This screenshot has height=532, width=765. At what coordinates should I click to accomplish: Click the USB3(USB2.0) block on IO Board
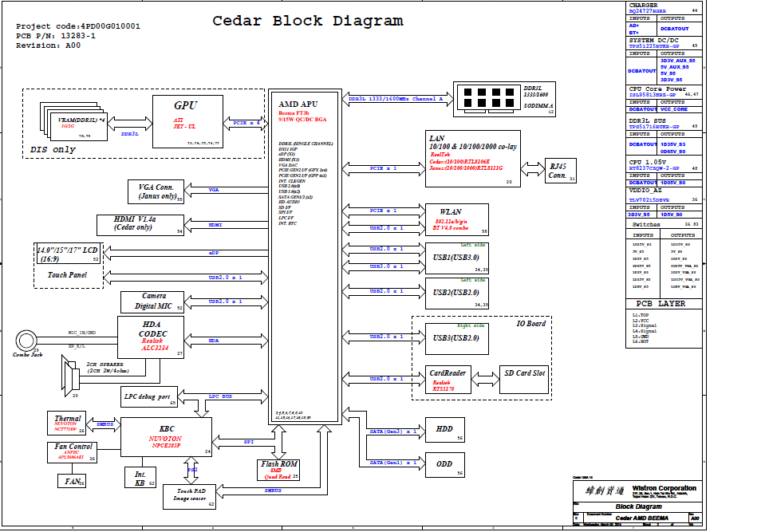(456, 338)
